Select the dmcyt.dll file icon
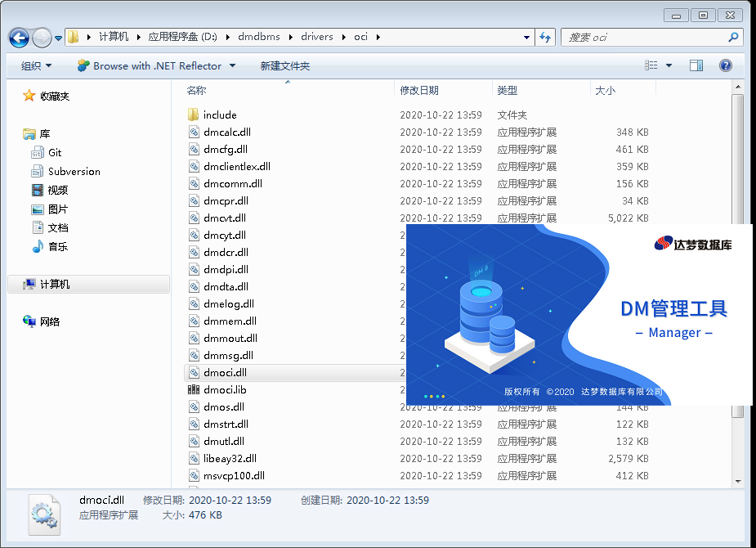 tap(194, 236)
